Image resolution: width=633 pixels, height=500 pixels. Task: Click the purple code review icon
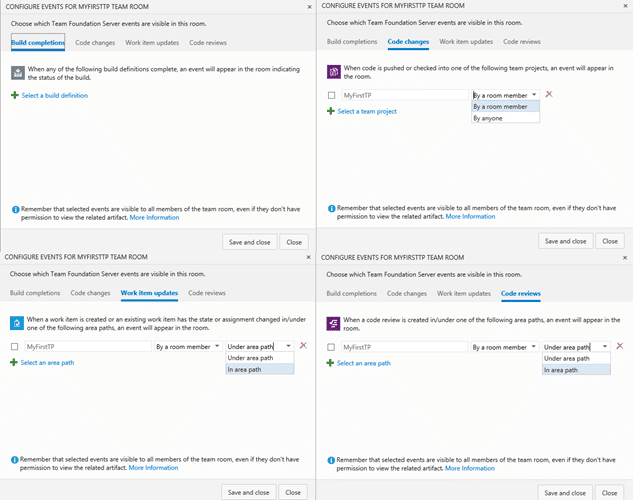[333, 324]
